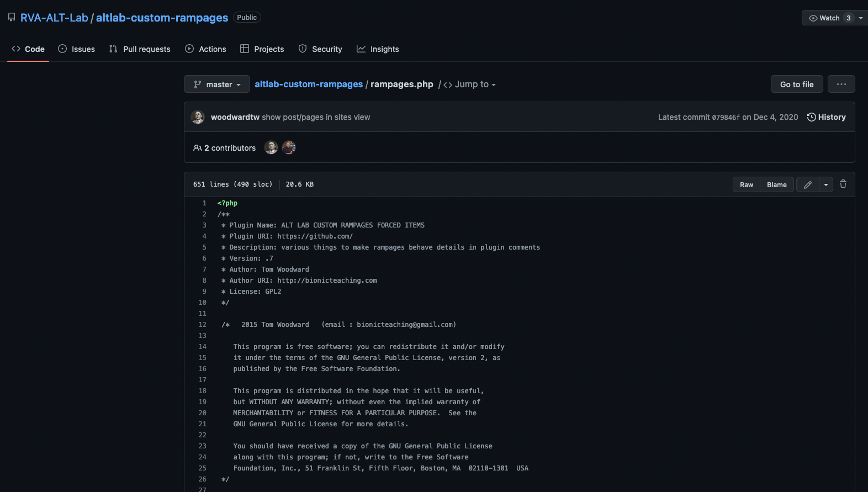Open the RVA-ALT-Lab organization link
The image size is (868, 492).
tap(54, 18)
